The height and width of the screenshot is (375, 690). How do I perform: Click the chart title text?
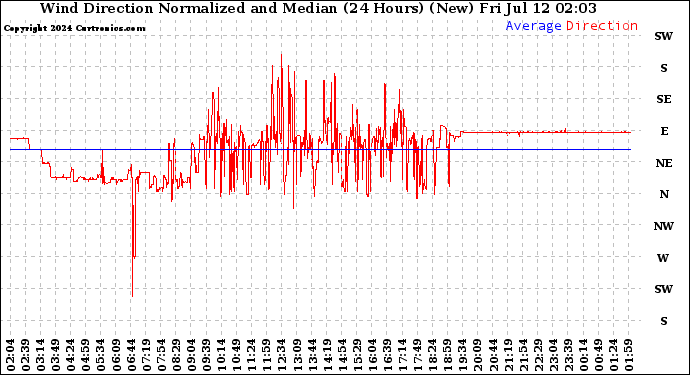[x=318, y=8]
